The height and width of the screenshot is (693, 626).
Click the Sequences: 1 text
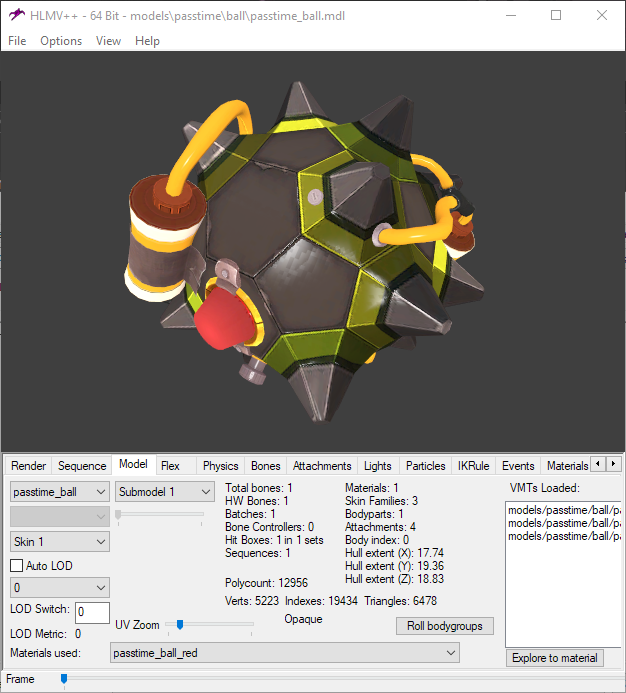coord(258,553)
